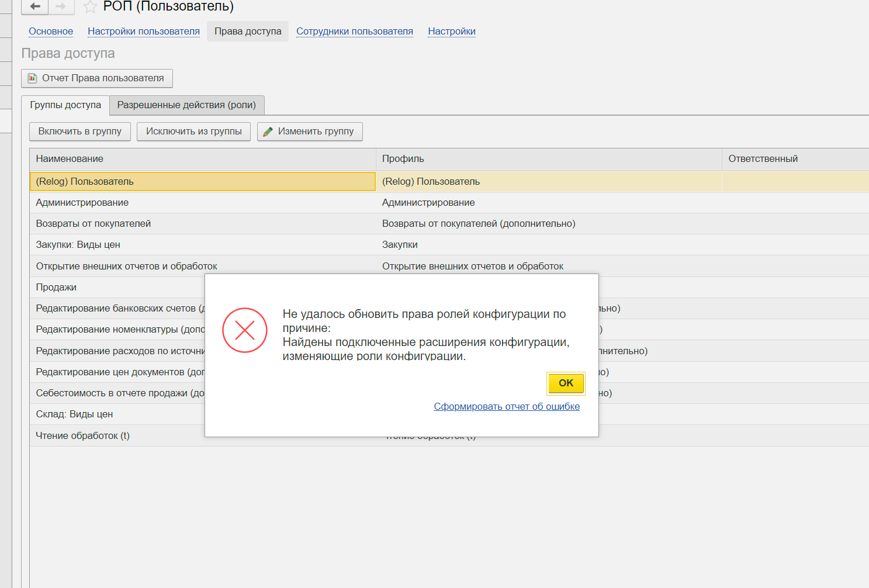Click Исключить из группы button
The width and height of the screenshot is (869, 588).
tap(194, 132)
